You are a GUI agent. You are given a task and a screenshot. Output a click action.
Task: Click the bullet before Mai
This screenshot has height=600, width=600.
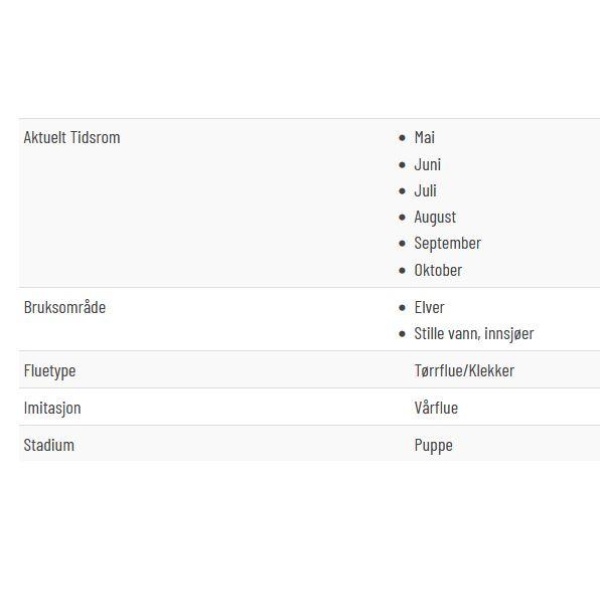tap(402, 138)
